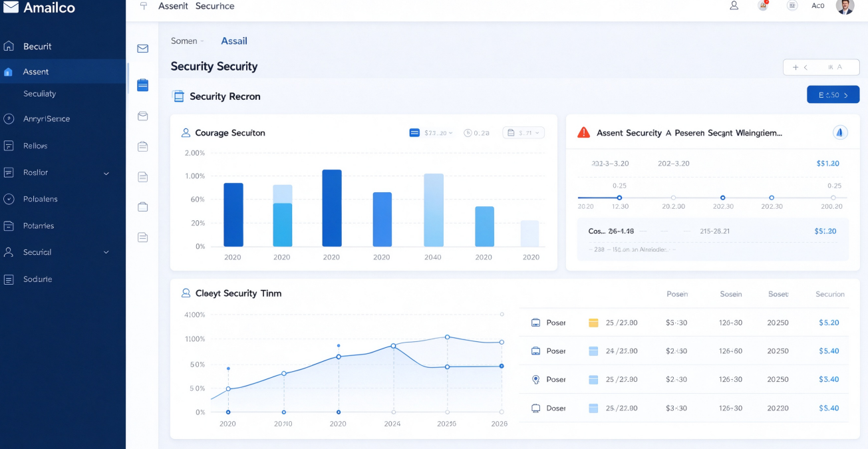This screenshot has height=449, width=868.
Task: Click the blue E 50 button
Action: 833,95
